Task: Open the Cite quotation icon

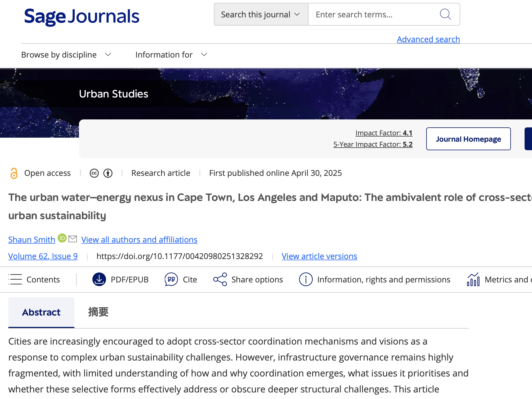Action: point(171,279)
